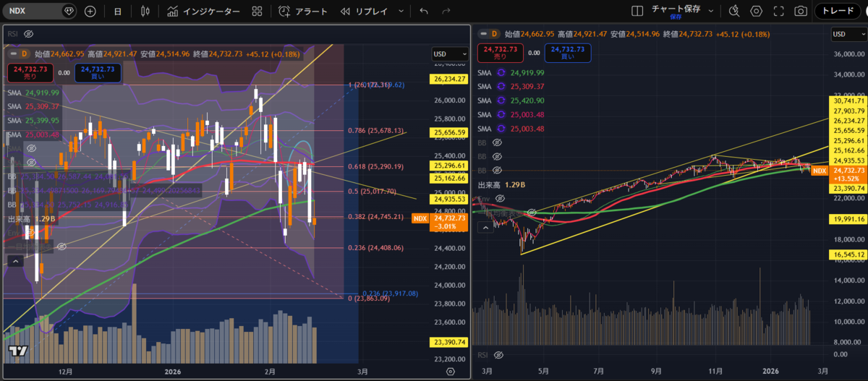Create an alert via アラート button

(x=305, y=12)
